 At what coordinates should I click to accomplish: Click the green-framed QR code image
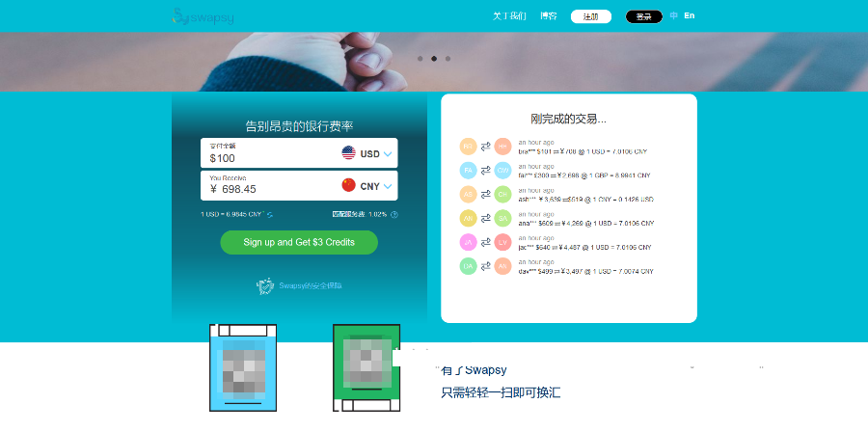point(366,368)
